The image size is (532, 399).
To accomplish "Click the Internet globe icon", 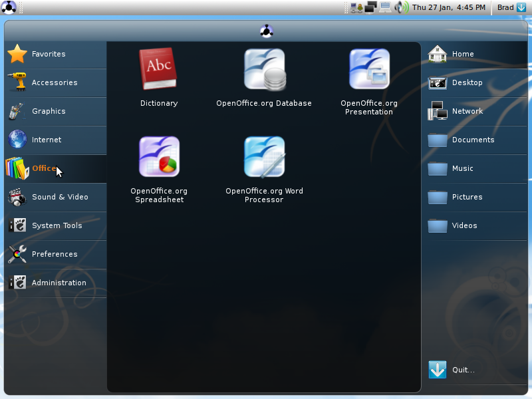I will (18, 139).
